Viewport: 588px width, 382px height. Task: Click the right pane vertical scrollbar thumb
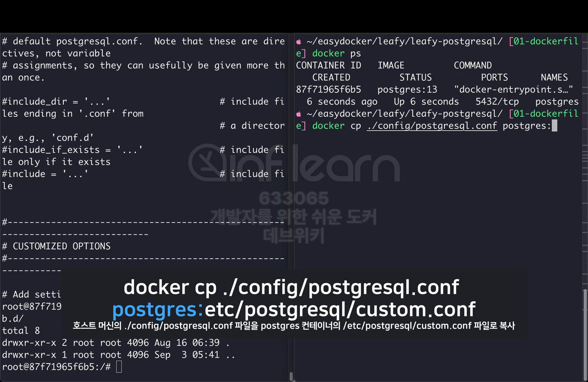coord(585,334)
